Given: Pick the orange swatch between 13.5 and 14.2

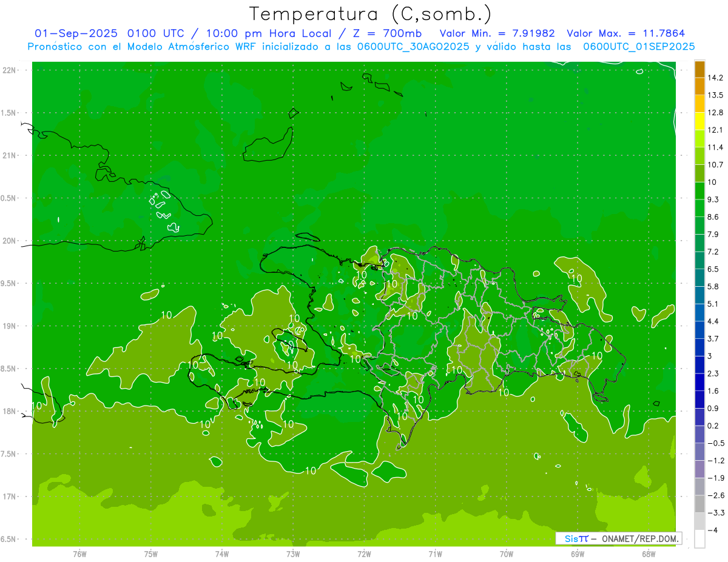Looking at the screenshot, I should tap(699, 86).
